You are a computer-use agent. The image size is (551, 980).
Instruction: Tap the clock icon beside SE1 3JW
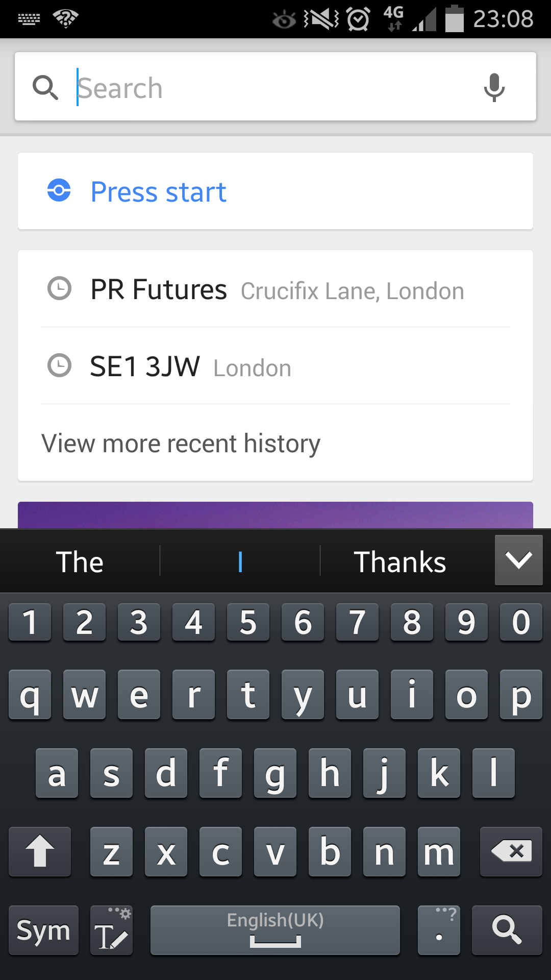coord(59,366)
